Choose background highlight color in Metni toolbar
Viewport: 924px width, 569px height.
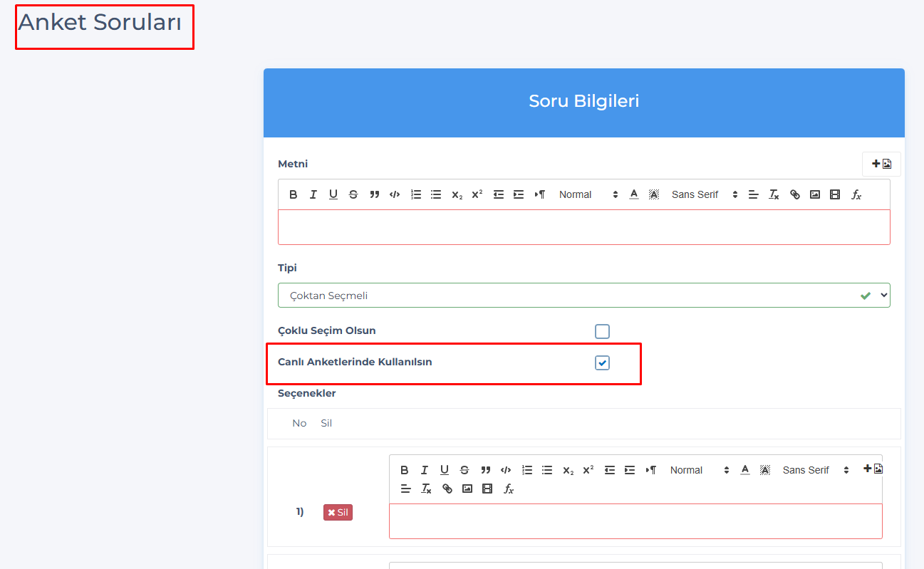[654, 194]
